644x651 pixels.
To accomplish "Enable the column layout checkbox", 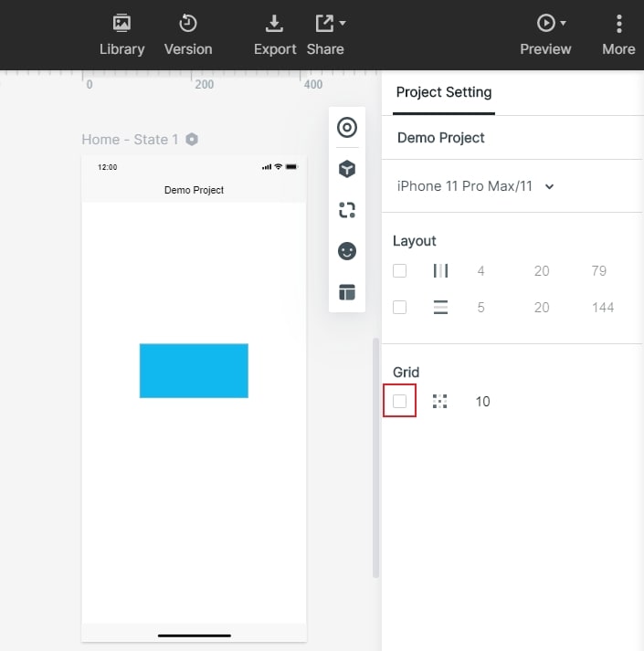I will click(x=400, y=270).
